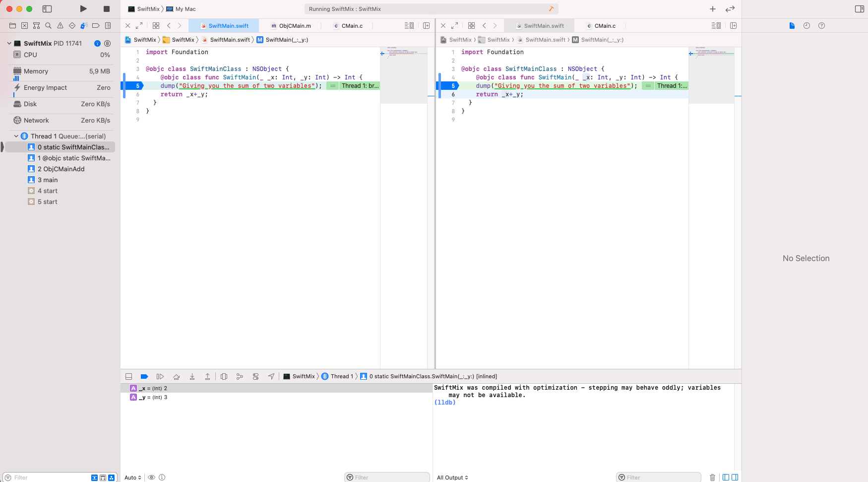
Task: Stop the running SwiftMix process
Action: [106, 9]
